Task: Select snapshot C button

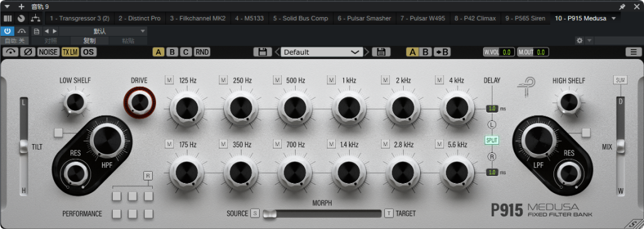Action: (x=186, y=52)
